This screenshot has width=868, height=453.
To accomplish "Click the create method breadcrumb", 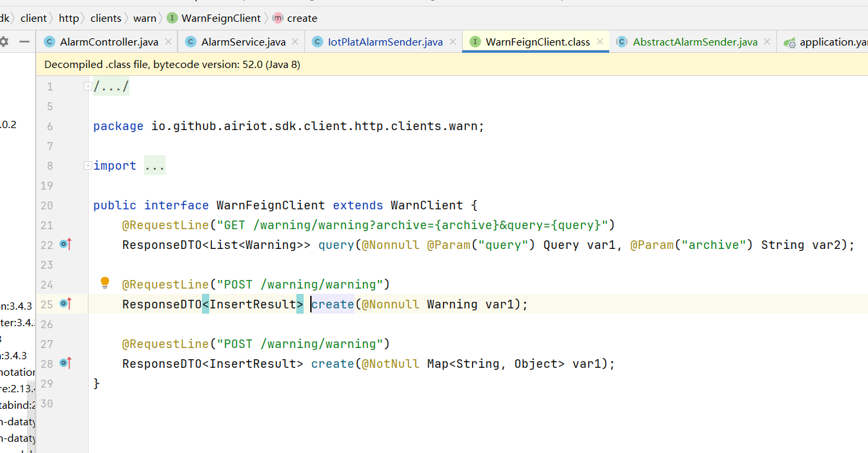I will pyautogui.click(x=302, y=18).
